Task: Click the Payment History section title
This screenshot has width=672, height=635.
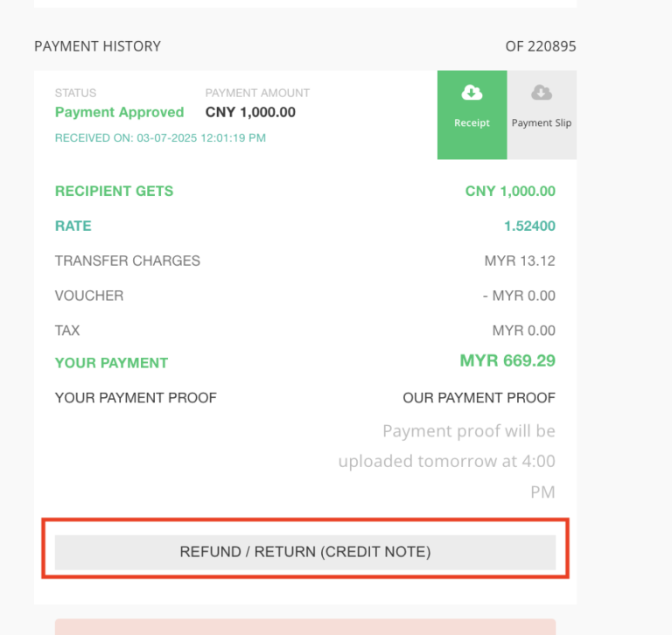Action: [x=98, y=46]
